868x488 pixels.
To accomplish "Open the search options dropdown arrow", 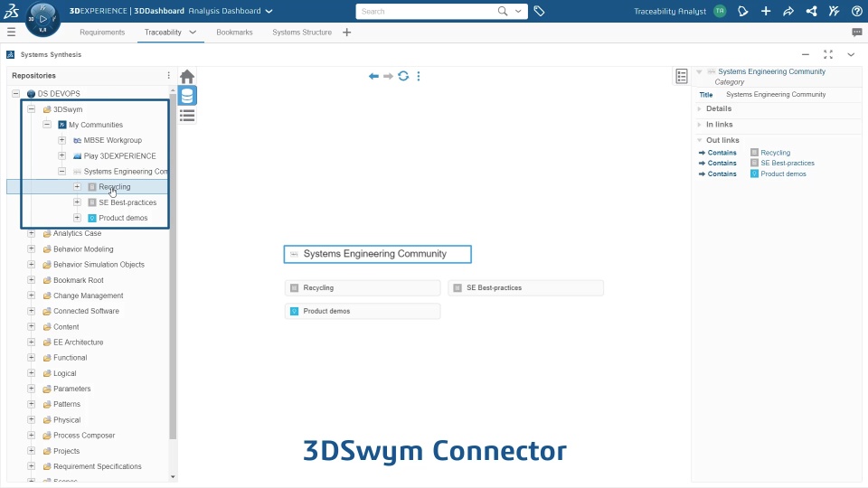I will [x=518, y=11].
